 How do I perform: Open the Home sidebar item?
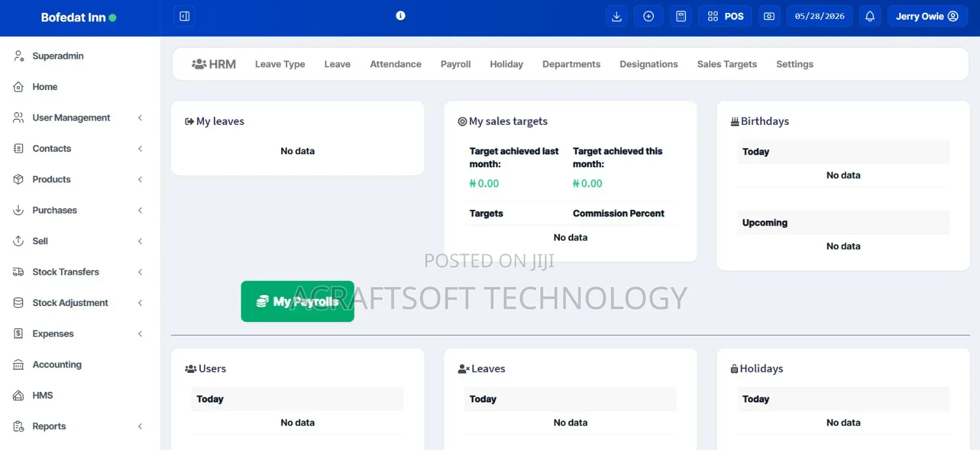click(45, 87)
